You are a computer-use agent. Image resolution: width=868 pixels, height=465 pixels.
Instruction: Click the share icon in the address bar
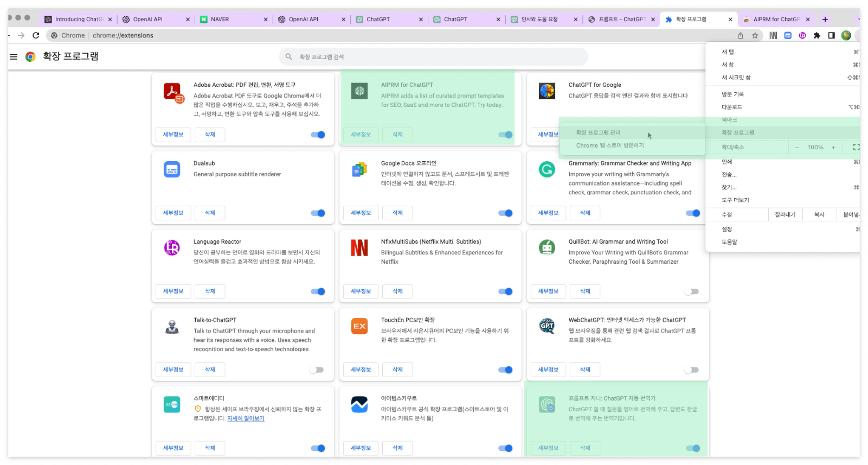point(741,35)
